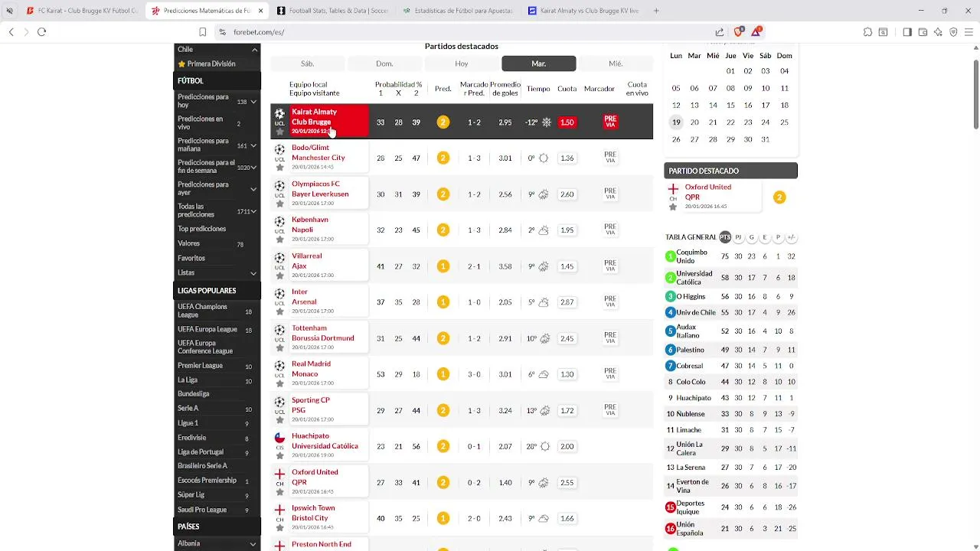Image resolution: width=980 pixels, height=551 pixels.
Task: Click the UCL ball icon for Inter Arsenal
Action: pos(279,294)
